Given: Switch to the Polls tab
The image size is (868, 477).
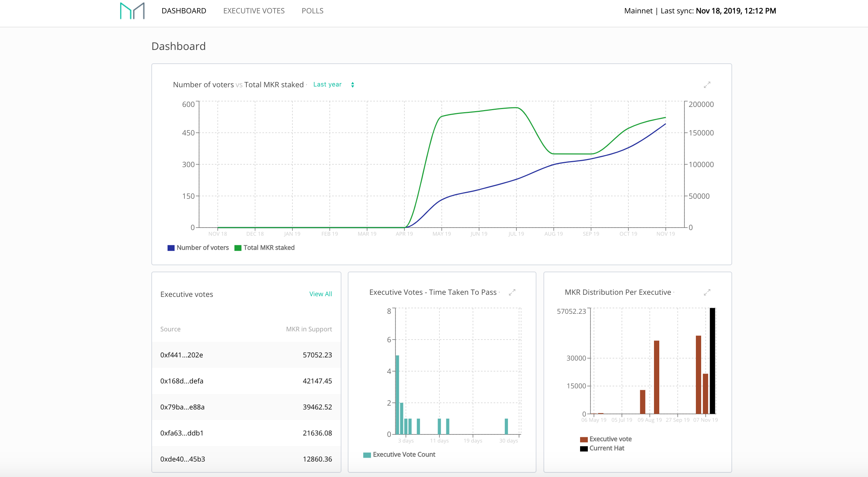Looking at the screenshot, I should (x=312, y=11).
